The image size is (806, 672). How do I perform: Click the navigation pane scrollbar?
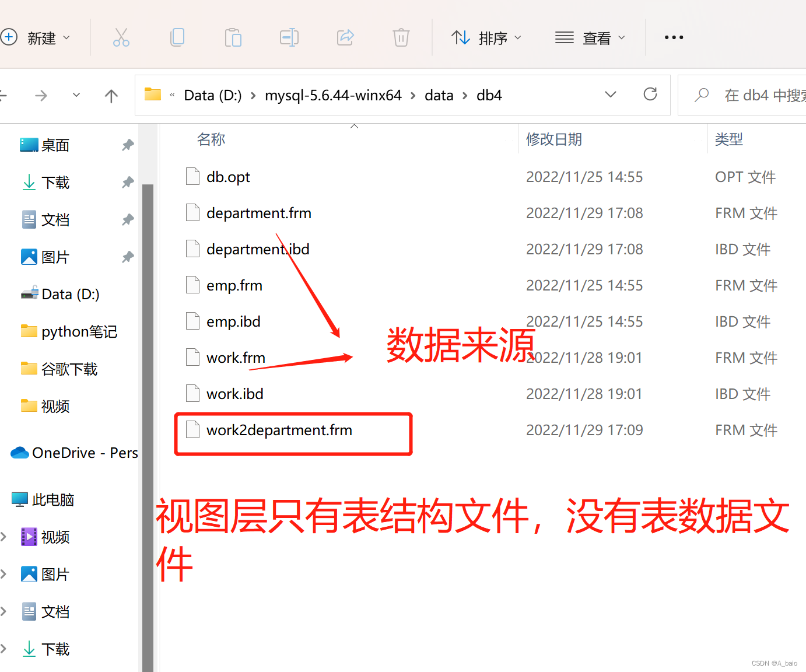148,428
